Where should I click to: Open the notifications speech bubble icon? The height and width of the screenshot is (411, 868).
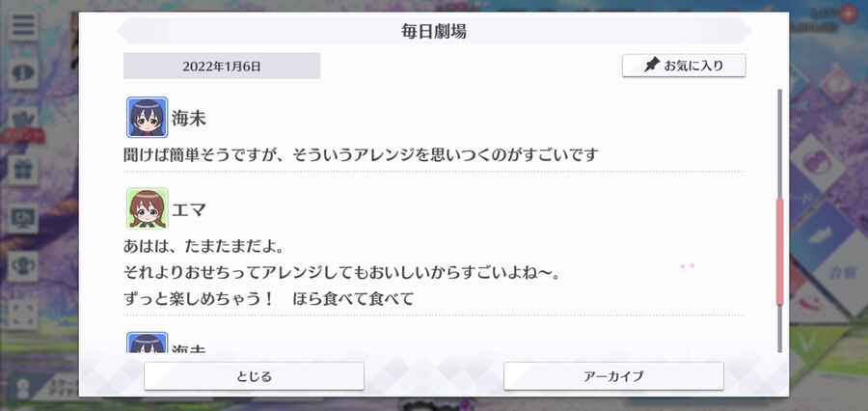click(23, 73)
